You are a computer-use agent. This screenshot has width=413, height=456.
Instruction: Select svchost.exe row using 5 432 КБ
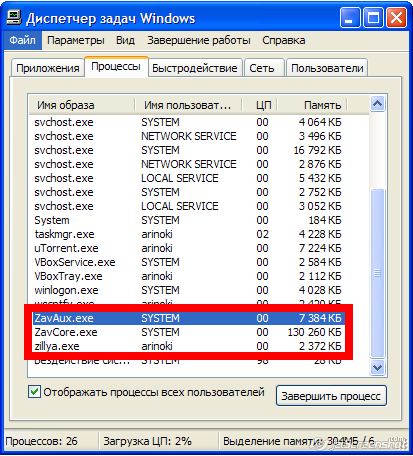click(188, 178)
